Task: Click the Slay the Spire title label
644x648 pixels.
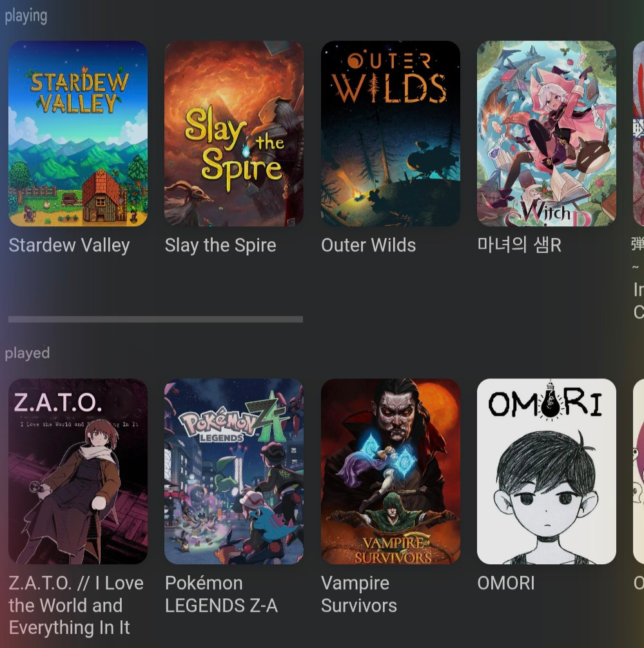Action: point(220,246)
